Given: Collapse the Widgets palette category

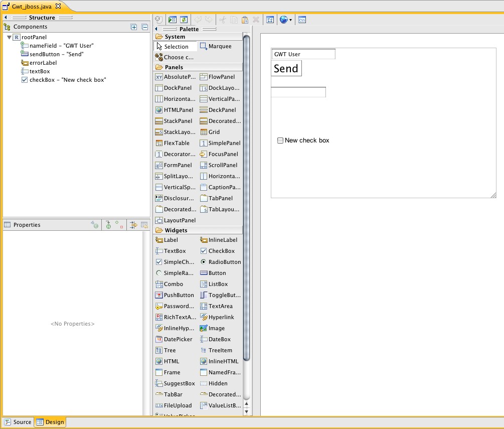Looking at the screenshot, I should tap(176, 230).
